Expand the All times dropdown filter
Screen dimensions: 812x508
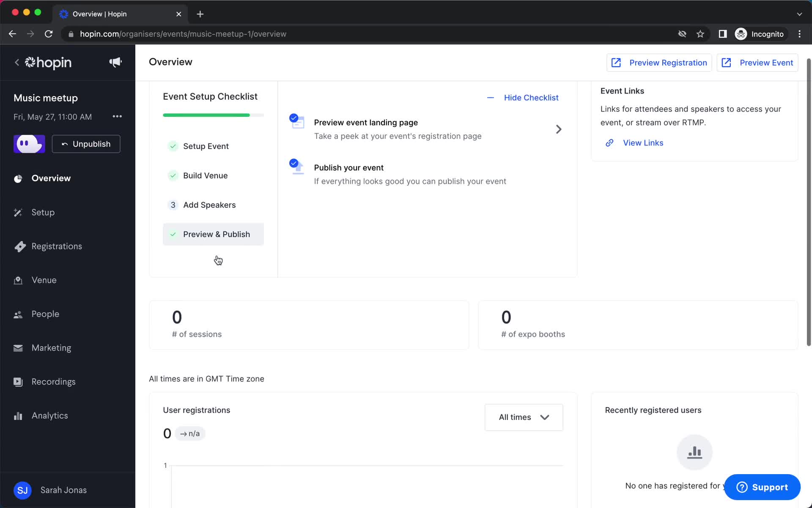pos(523,417)
